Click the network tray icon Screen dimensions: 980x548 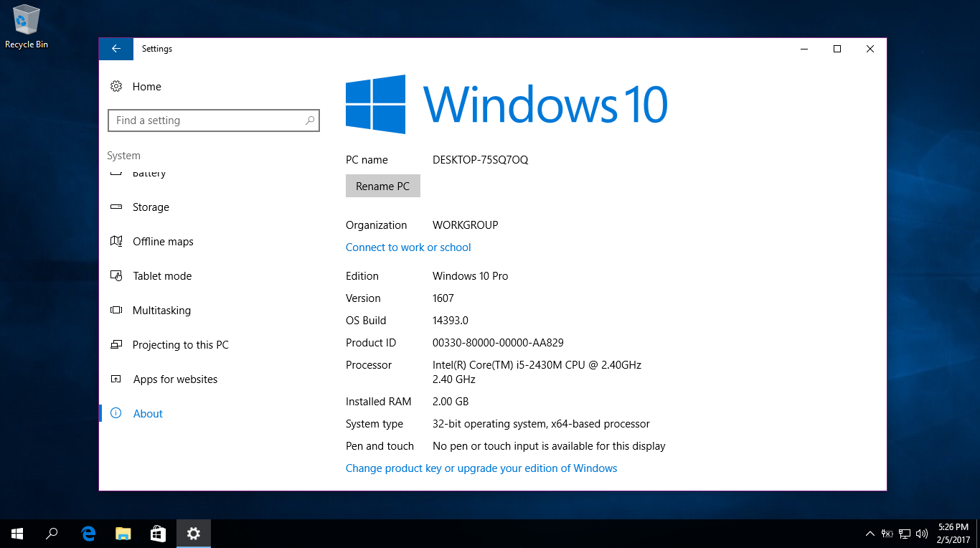[905, 534]
